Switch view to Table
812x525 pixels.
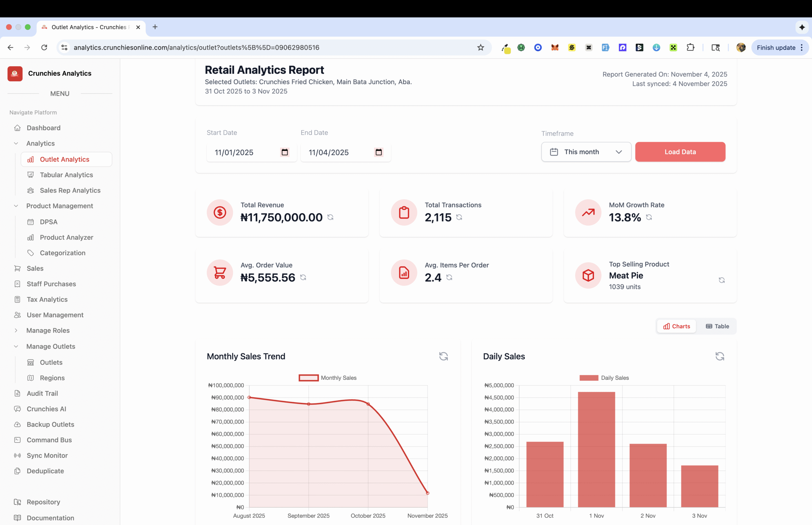pos(717,326)
